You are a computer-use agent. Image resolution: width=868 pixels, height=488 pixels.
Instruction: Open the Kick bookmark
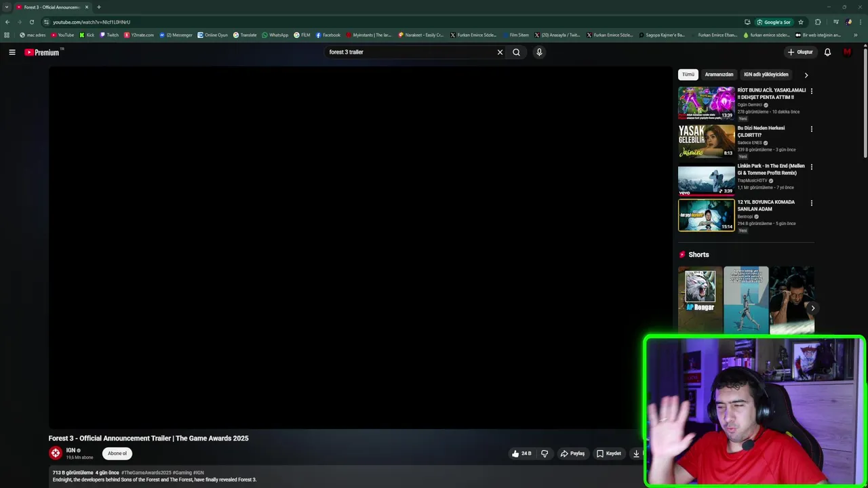point(87,35)
